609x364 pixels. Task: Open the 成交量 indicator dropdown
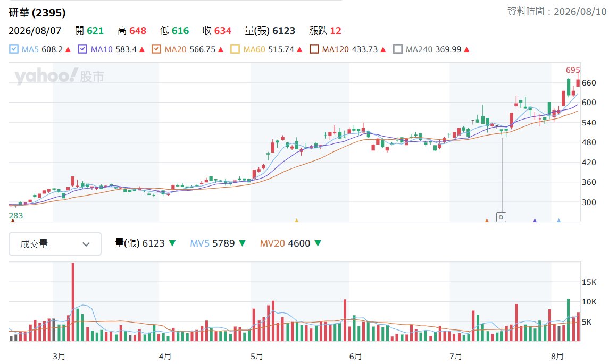click(x=55, y=244)
